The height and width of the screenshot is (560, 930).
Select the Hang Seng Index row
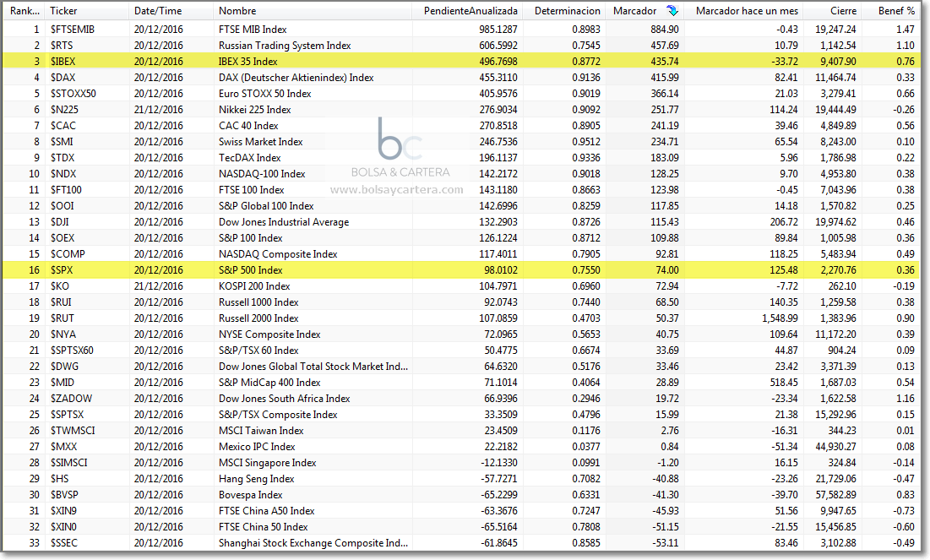click(x=461, y=477)
